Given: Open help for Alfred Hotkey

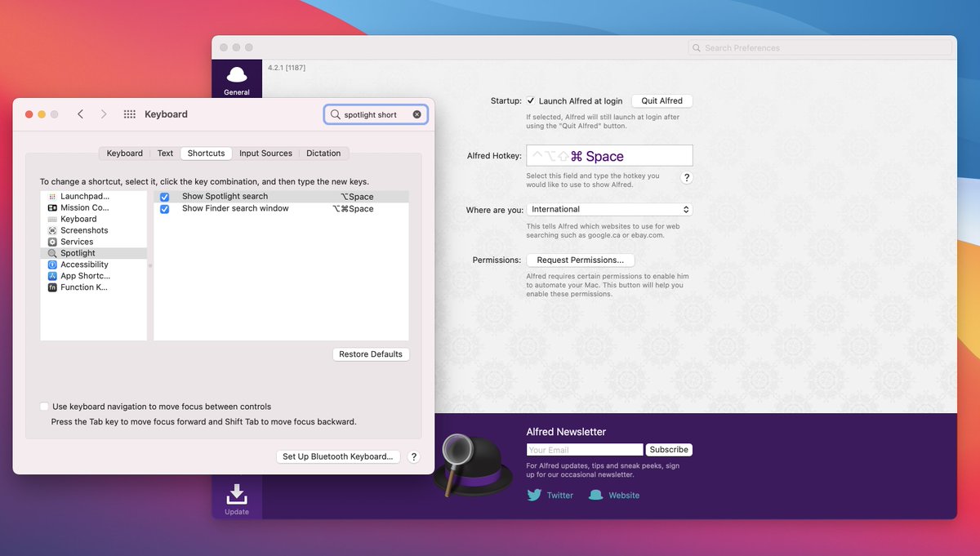Looking at the screenshot, I should pyautogui.click(x=687, y=177).
